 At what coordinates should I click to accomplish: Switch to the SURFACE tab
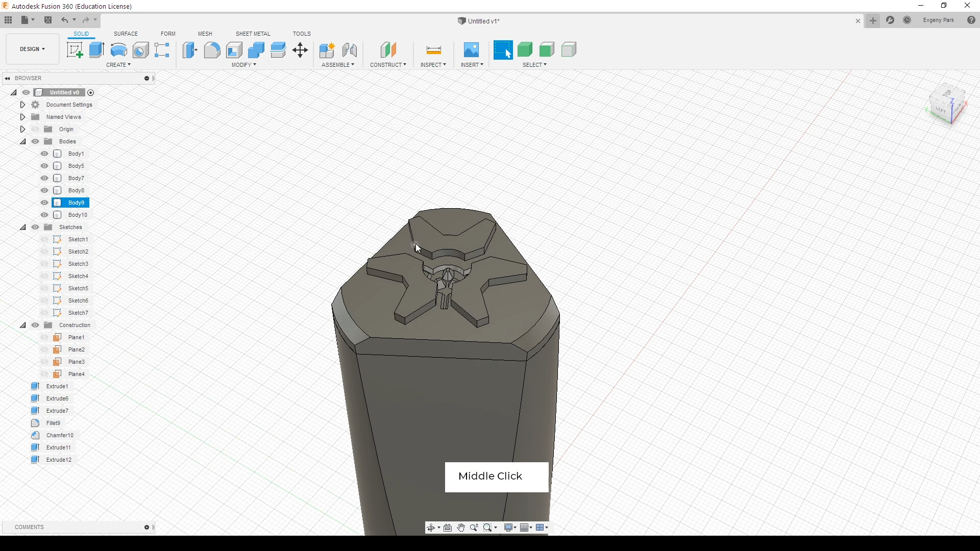pyautogui.click(x=126, y=34)
